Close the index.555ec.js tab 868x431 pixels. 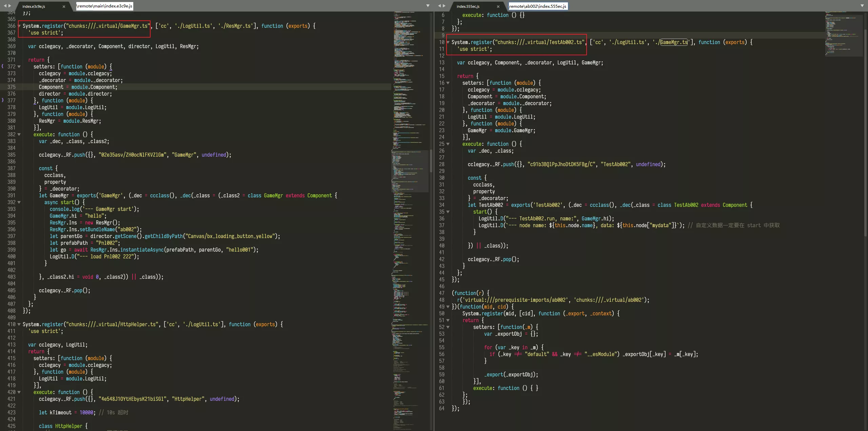click(x=498, y=6)
